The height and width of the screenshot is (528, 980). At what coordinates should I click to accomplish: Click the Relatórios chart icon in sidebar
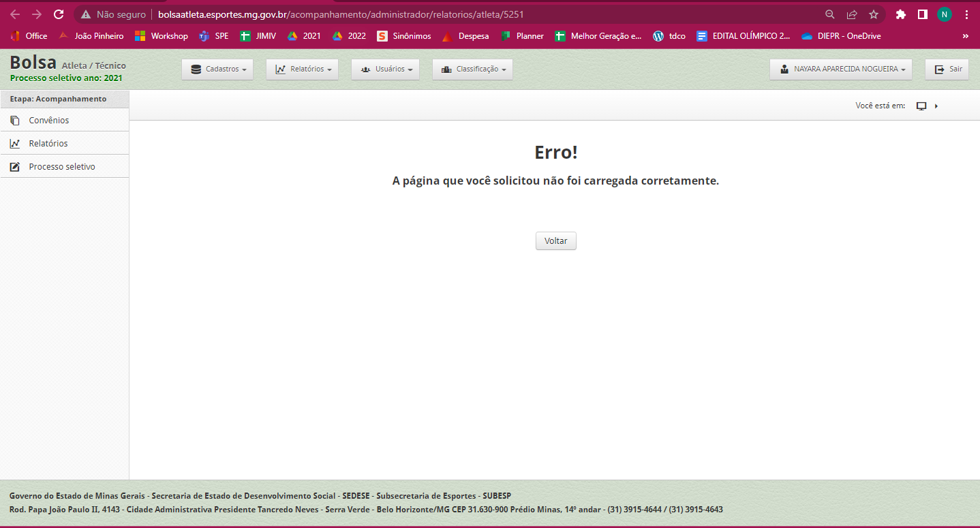(15, 144)
